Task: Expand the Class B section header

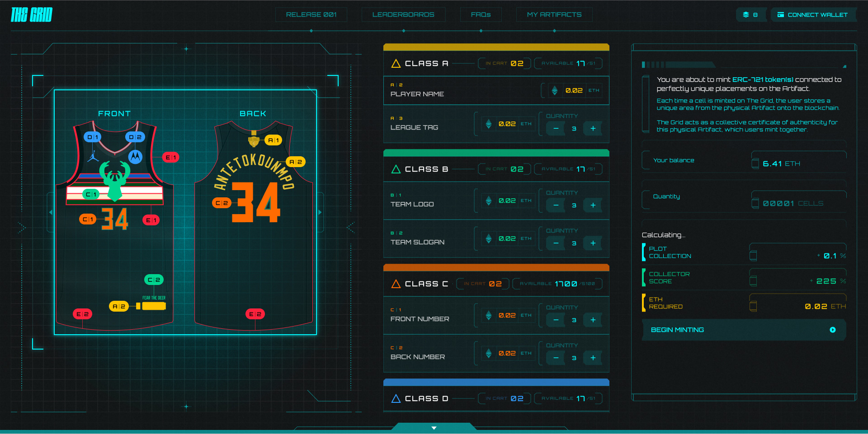Action: tap(496, 169)
